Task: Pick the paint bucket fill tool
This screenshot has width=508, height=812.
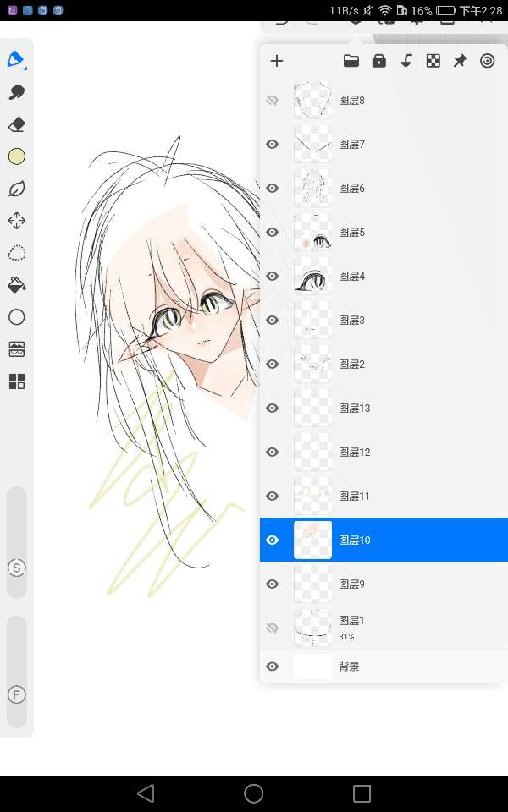Action: (16, 285)
